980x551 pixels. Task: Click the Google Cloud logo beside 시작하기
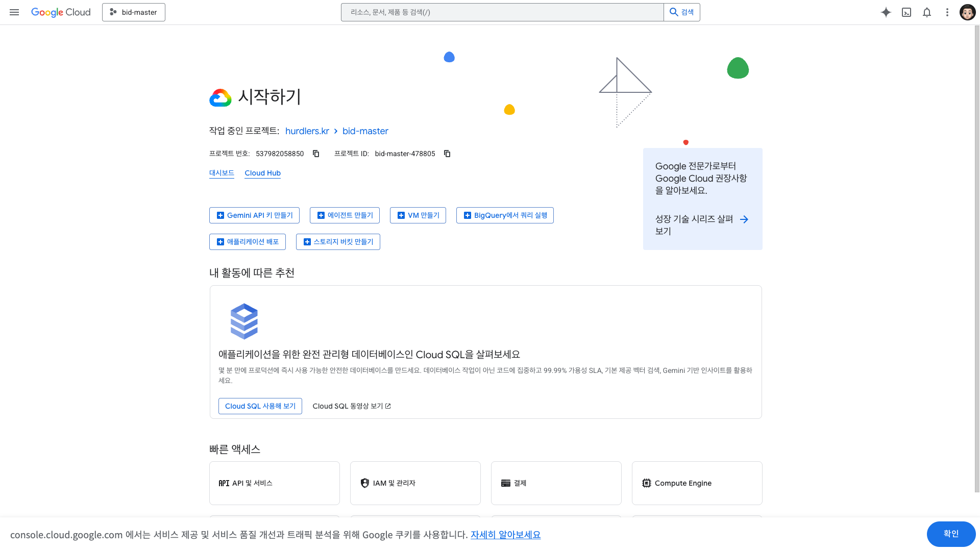(220, 97)
